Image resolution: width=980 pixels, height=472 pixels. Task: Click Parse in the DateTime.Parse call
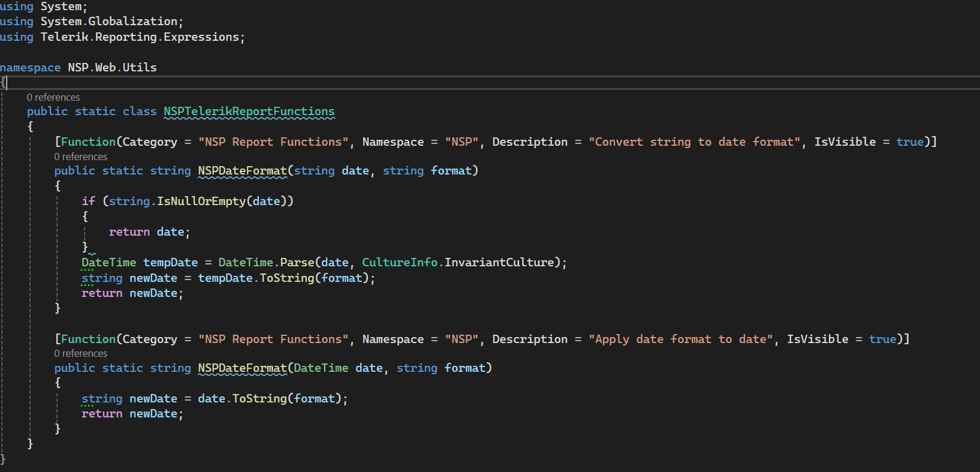tap(297, 262)
